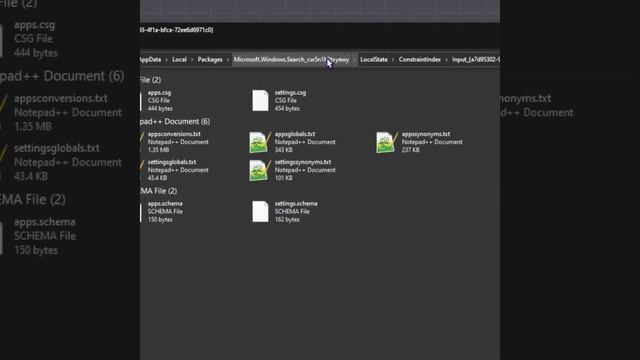The image size is (640, 360).
Task: Collapse the Notepad++ Document (6) group header
Action: point(175,122)
